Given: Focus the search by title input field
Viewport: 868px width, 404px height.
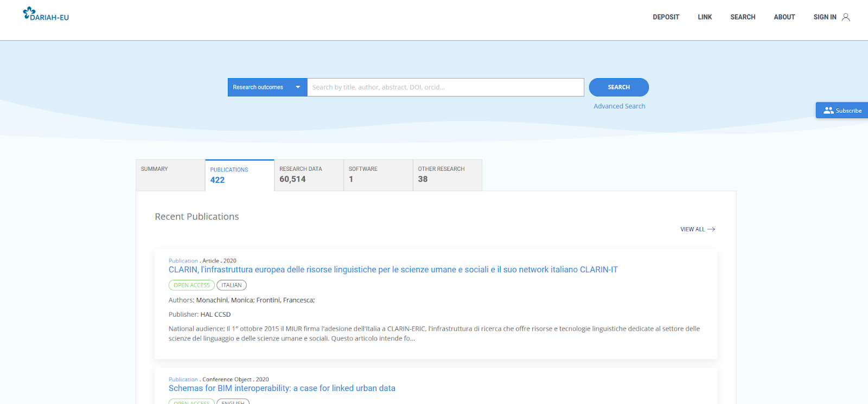Looking at the screenshot, I should click(x=445, y=87).
